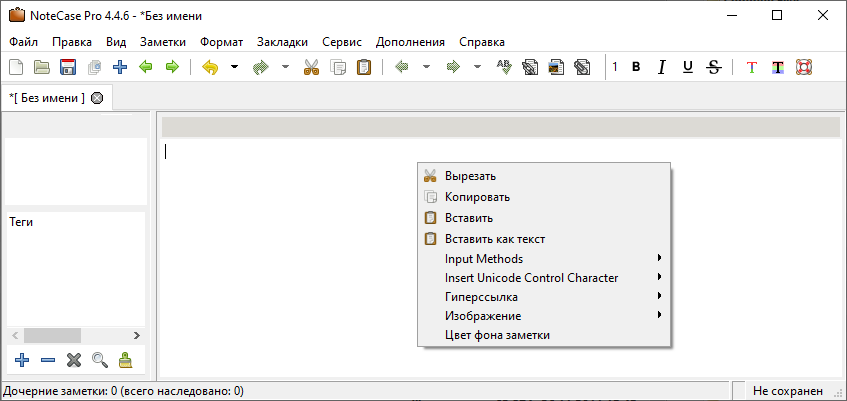Click right scroll arrow in tags panel
The height and width of the screenshot is (401, 847).
137,335
